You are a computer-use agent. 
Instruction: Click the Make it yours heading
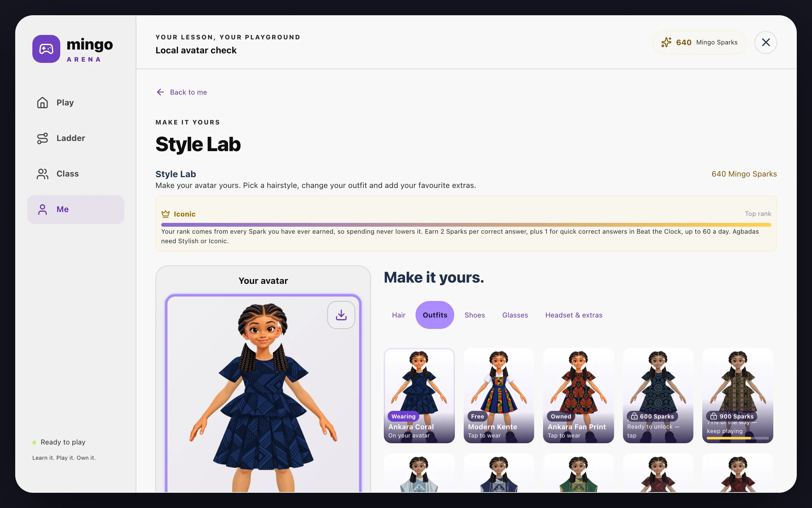(434, 277)
